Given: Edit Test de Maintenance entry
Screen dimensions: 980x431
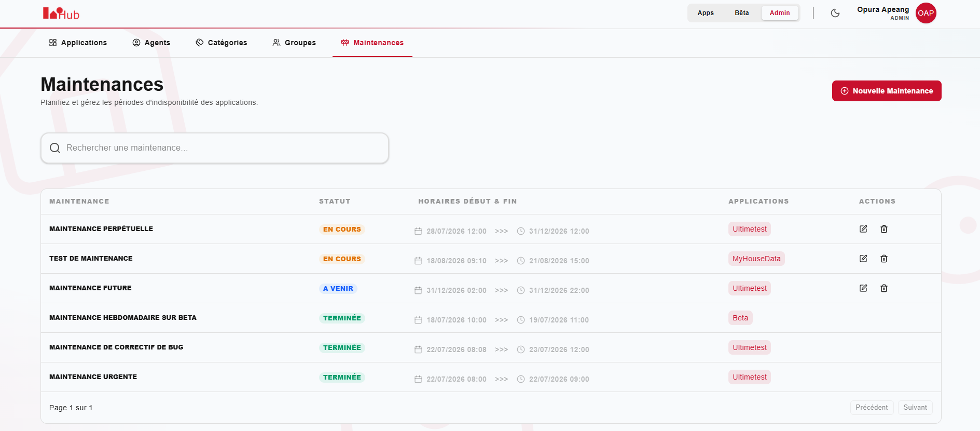Looking at the screenshot, I should point(863,259).
